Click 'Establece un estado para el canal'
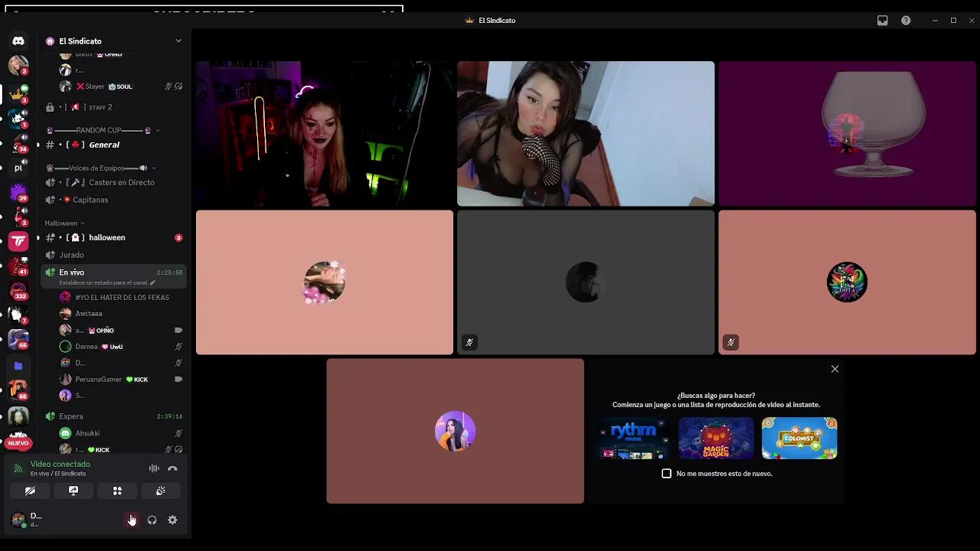This screenshot has height=551, width=980. (x=103, y=282)
